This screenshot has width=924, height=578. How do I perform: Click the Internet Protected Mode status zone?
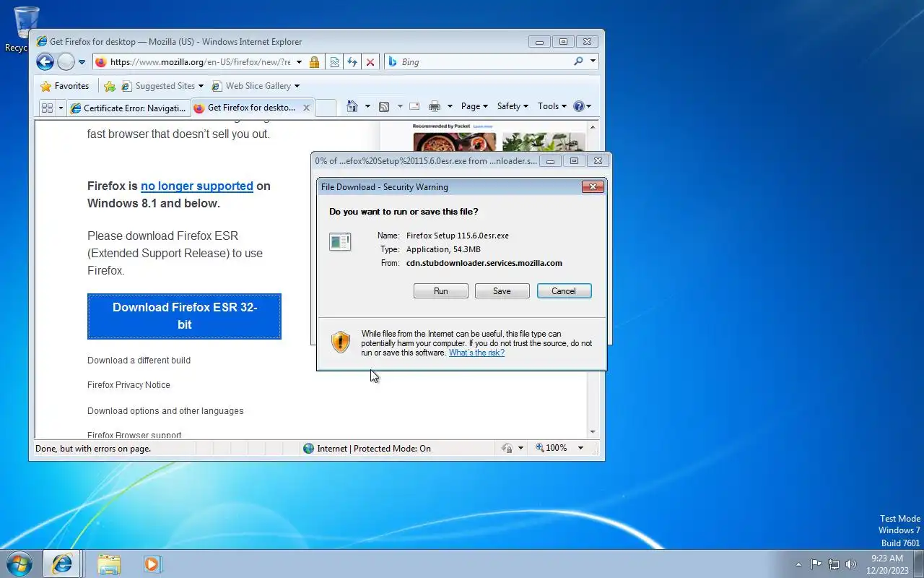click(367, 449)
